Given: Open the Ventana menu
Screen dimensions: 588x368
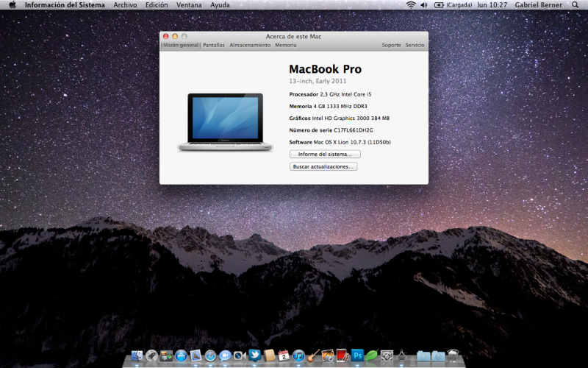Looking at the screenshot, I should 189,5.
